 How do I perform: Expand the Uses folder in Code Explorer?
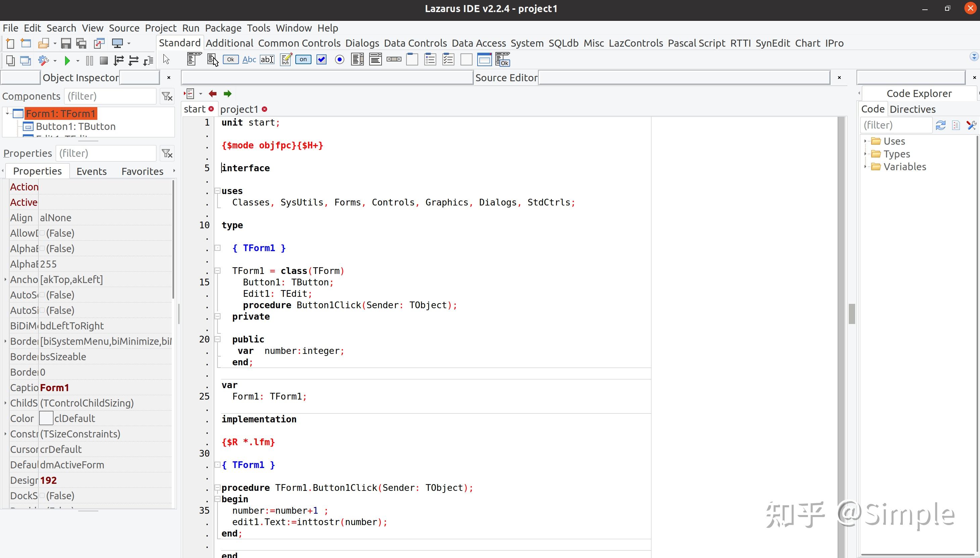[866, 141]
